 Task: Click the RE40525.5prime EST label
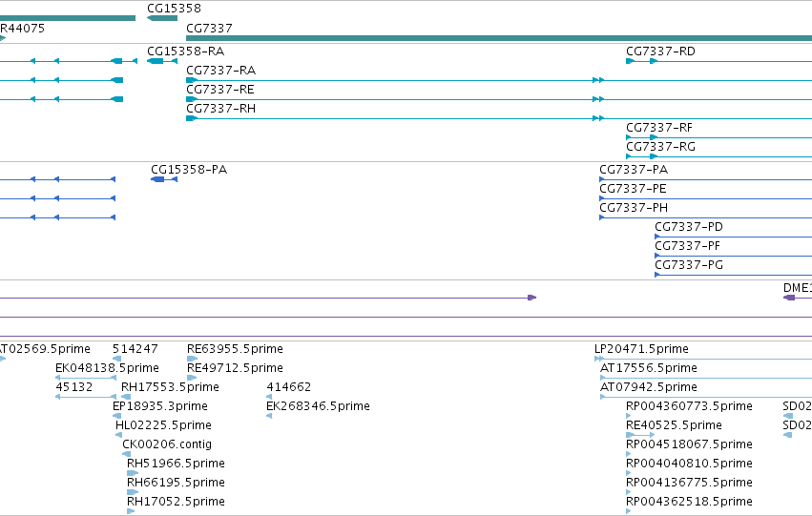point(675,426)
